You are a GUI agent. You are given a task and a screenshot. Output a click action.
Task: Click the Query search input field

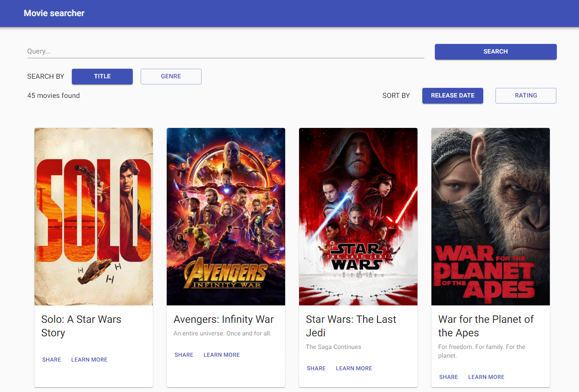(226, 51)
